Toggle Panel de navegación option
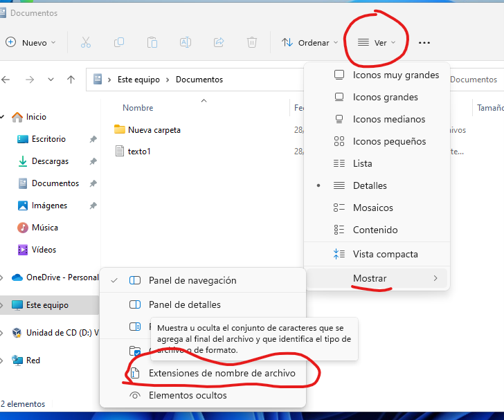This screenshot has width=504, height=420. 192,280
